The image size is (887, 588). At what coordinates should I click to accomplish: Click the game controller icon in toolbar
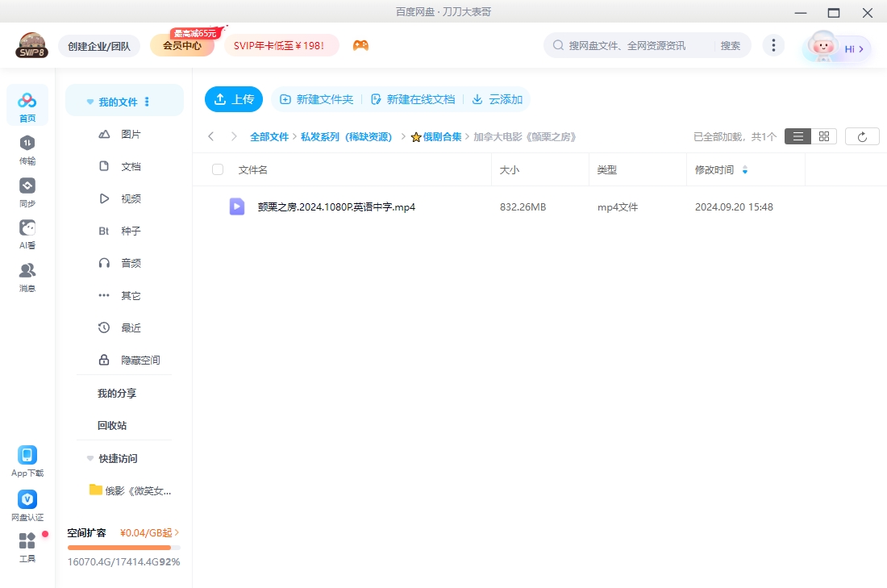tap(360, 45)
